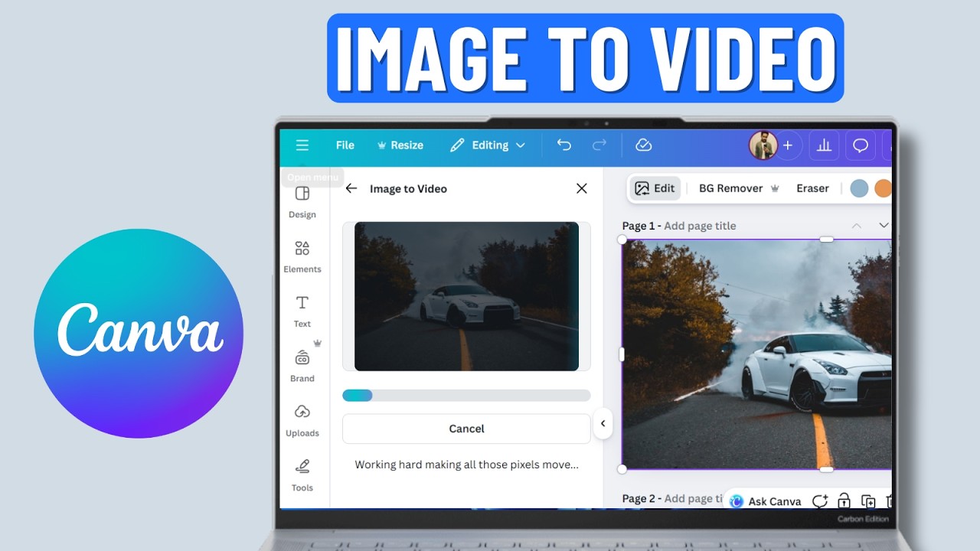Open the Resize option

pos(400,145)
